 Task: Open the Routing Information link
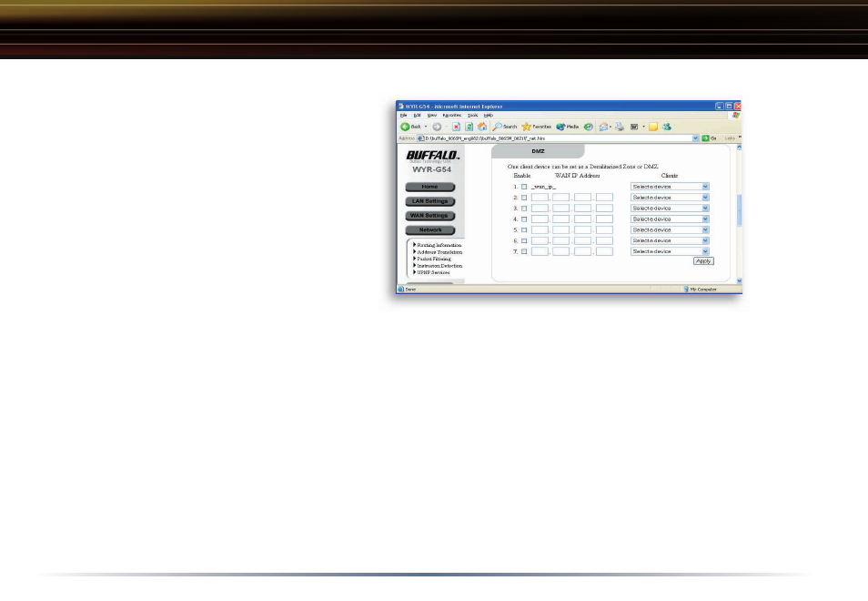coord(439,245)
